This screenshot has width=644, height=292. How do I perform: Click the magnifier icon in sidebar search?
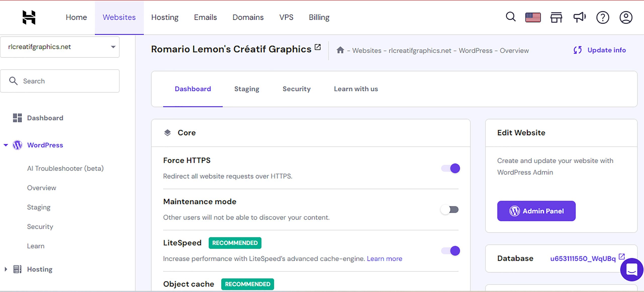click(13, 81)
